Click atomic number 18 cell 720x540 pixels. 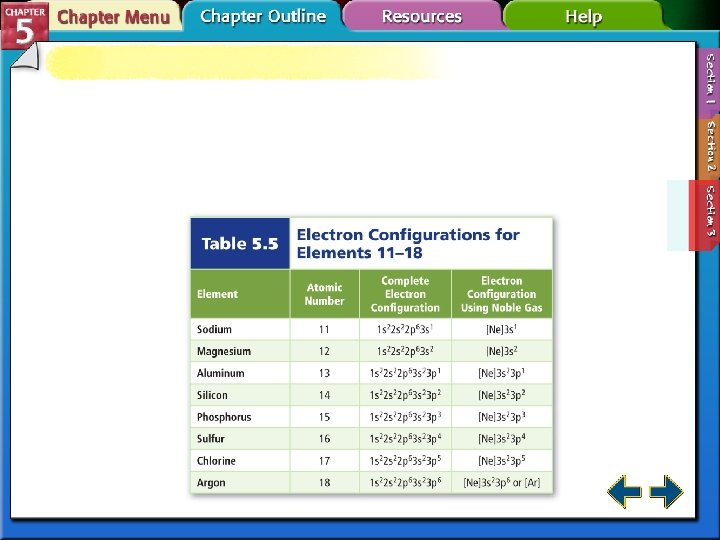[324, 483]
